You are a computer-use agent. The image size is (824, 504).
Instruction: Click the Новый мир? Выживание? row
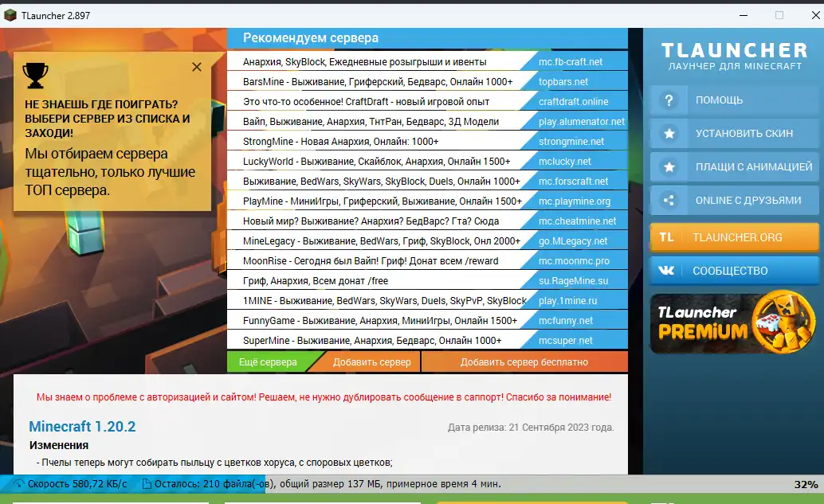[x=371, y=221]
